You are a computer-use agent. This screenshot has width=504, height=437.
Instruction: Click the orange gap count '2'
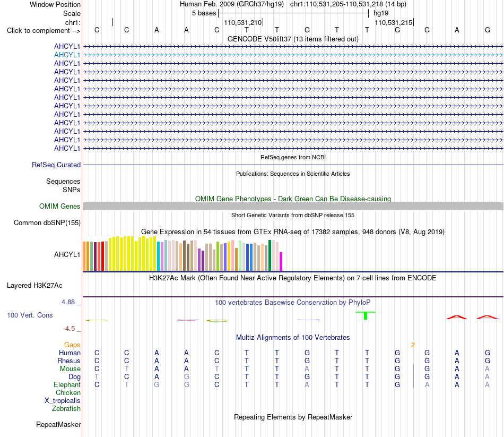413,345
